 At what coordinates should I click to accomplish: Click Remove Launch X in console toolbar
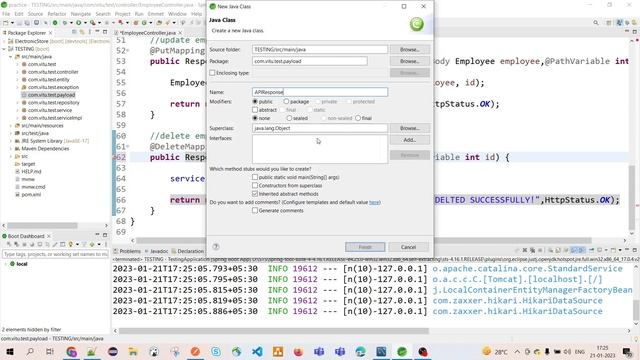(525, 250)
